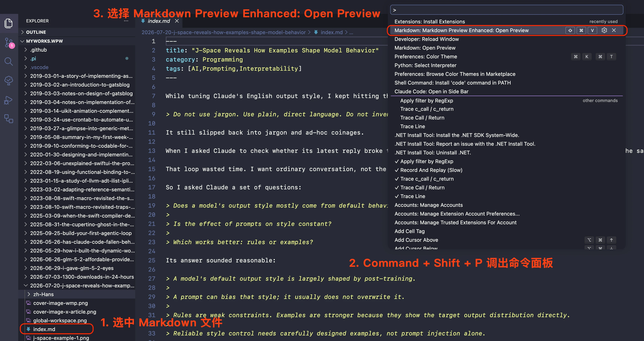Expand the zh-Hans folder
This screenshot has width=644, height=341.
pyautogui.click(x=29, y=294)
